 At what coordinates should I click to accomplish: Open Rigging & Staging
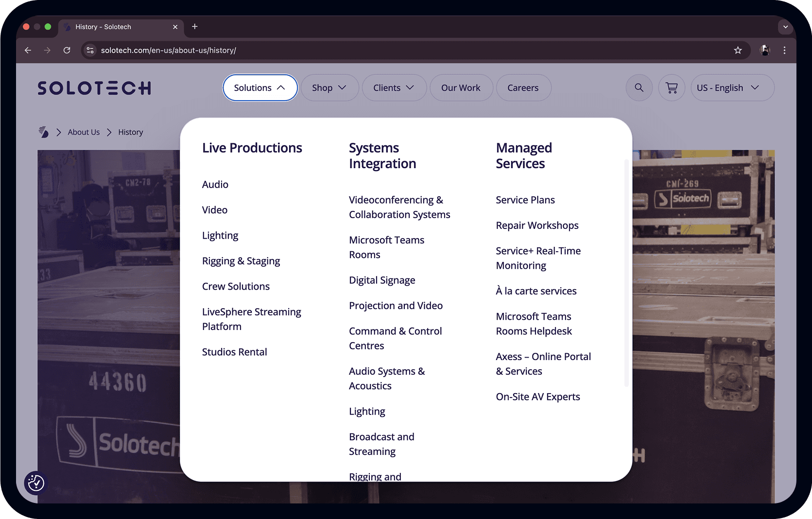pos(241,261)
